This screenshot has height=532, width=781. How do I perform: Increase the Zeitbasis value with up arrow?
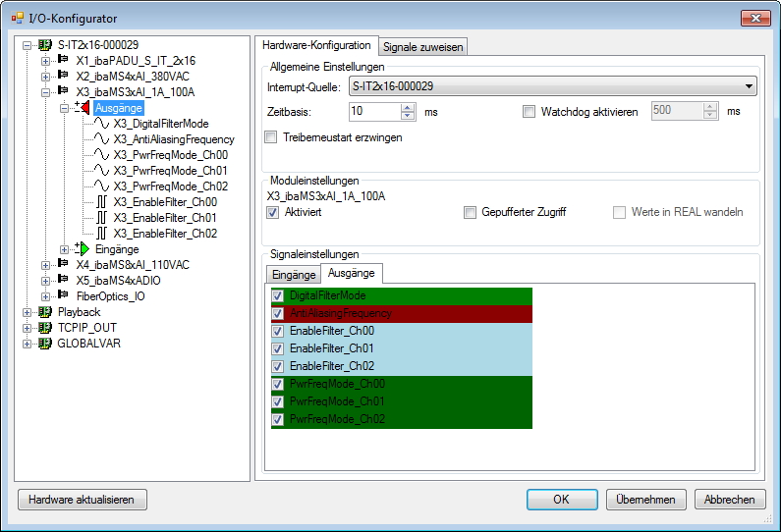point(408,107)
